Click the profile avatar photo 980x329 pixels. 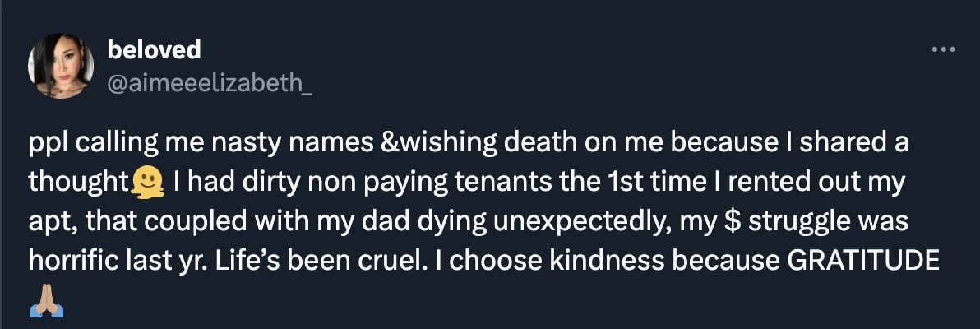(x=61, y=66)
